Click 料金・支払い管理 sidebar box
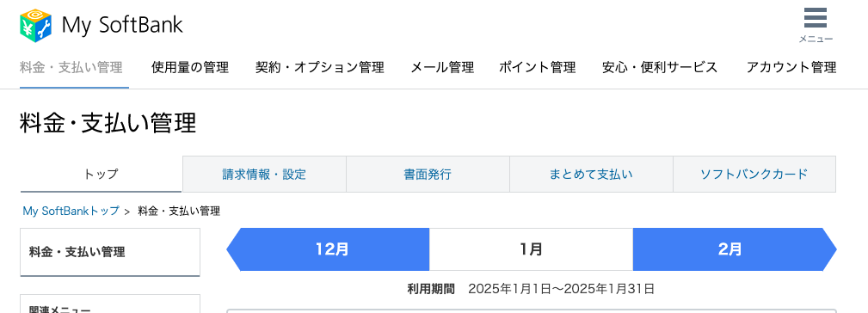Viewport: 868px width, 313px height. [110, 252]
